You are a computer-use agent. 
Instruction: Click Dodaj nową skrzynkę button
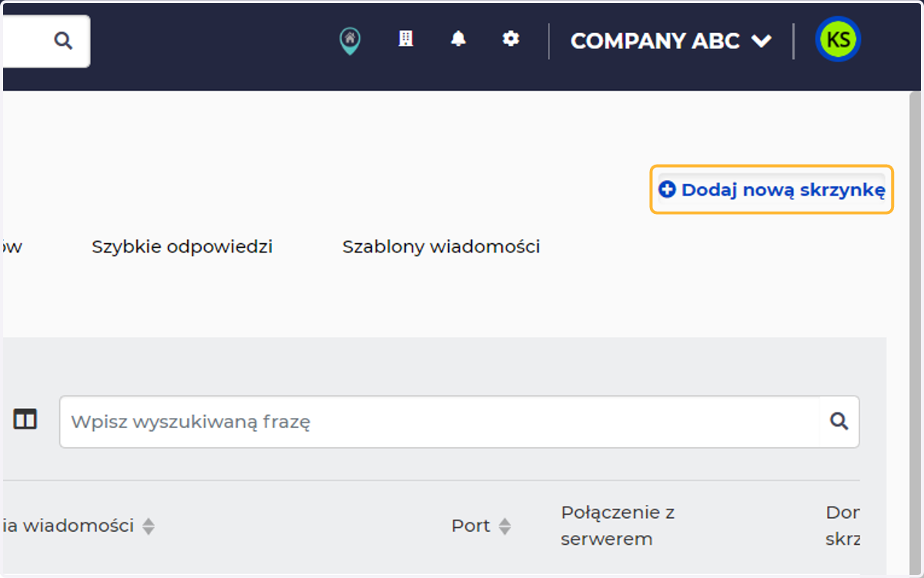tap(772, 189)
